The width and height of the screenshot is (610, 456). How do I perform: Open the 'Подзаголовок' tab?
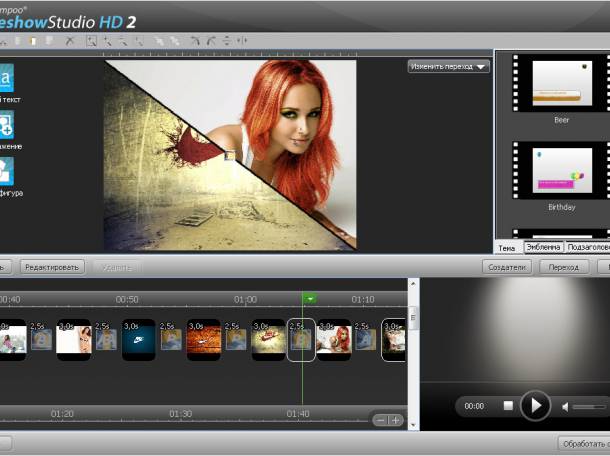click(588, 247)
